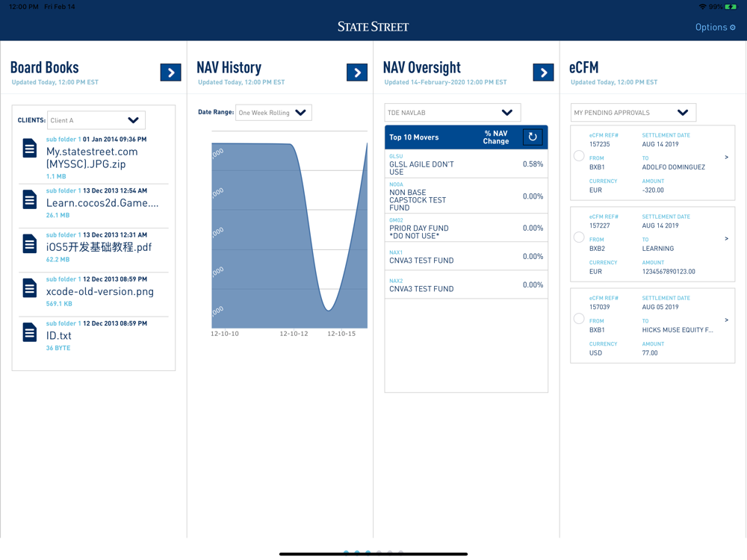Select NAX1 CNVA3 TEST FUND row

[466, 257]
